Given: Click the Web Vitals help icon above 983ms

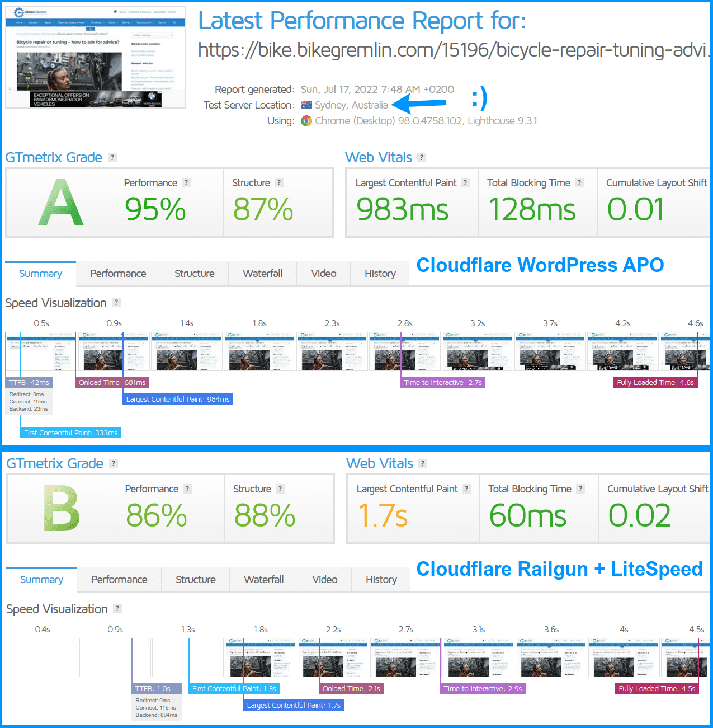Looking at the screenshot, I should (x=422, y=158).
